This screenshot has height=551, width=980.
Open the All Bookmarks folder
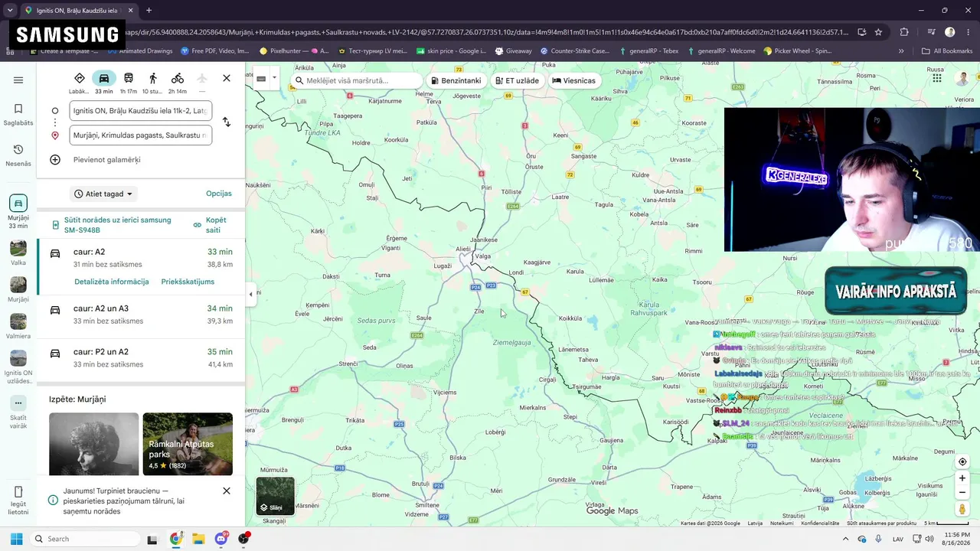(x=946, y=51)
